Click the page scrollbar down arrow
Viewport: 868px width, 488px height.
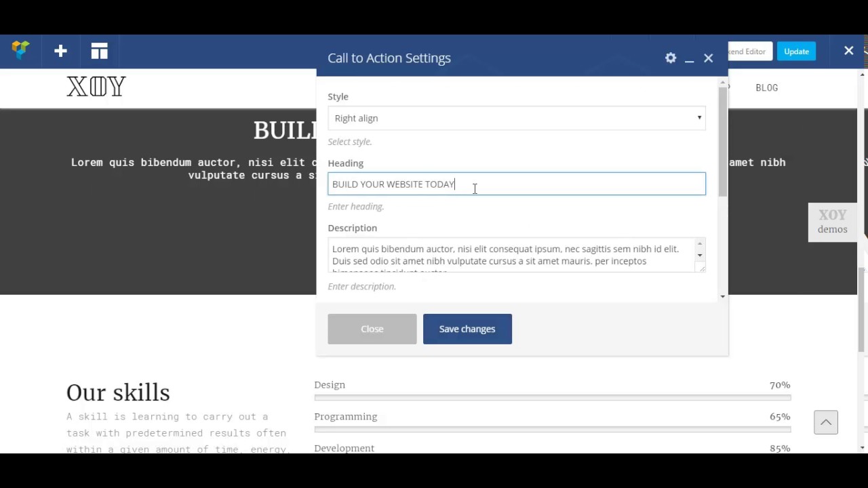(863, 447)
